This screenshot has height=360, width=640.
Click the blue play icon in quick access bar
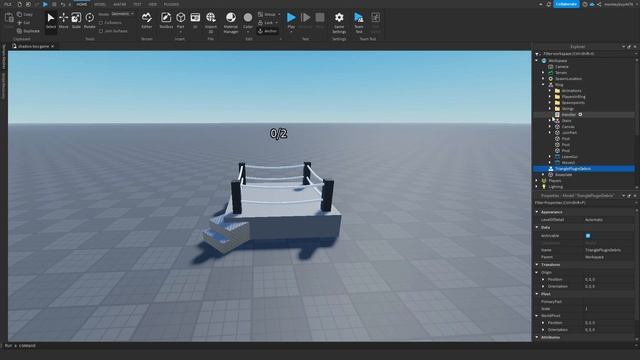click(45, 4)
